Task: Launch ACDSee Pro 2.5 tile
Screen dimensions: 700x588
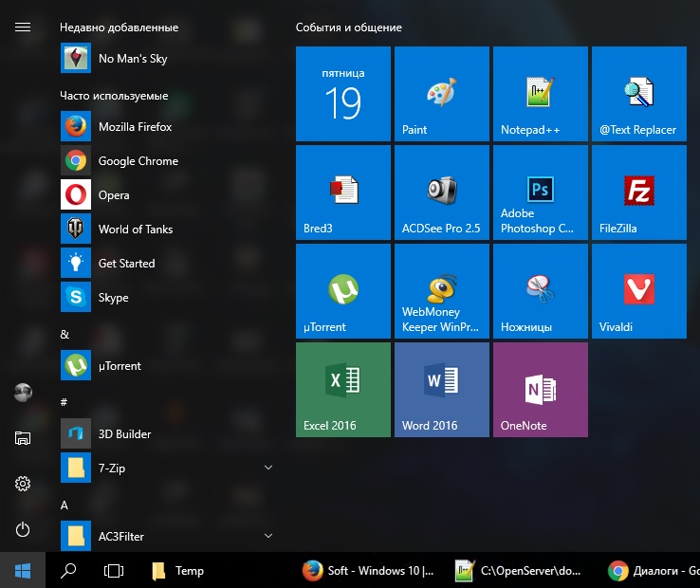Action: coord(441,193)
